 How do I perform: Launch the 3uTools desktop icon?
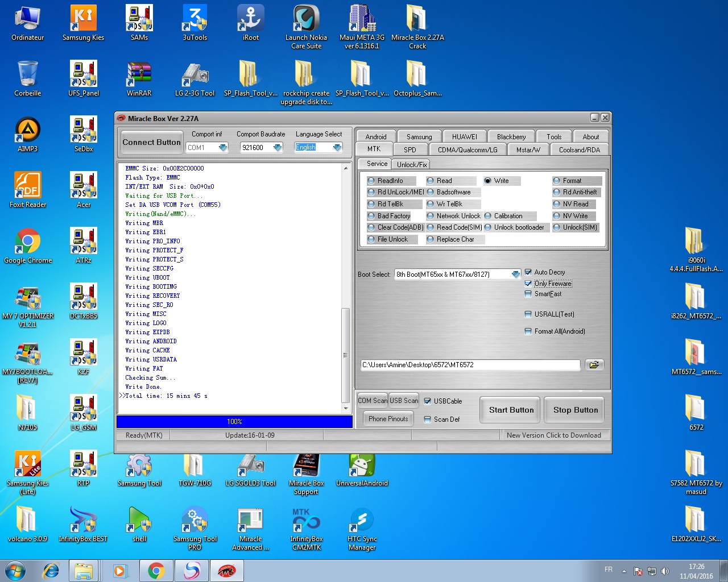click(x=195, y=23)
